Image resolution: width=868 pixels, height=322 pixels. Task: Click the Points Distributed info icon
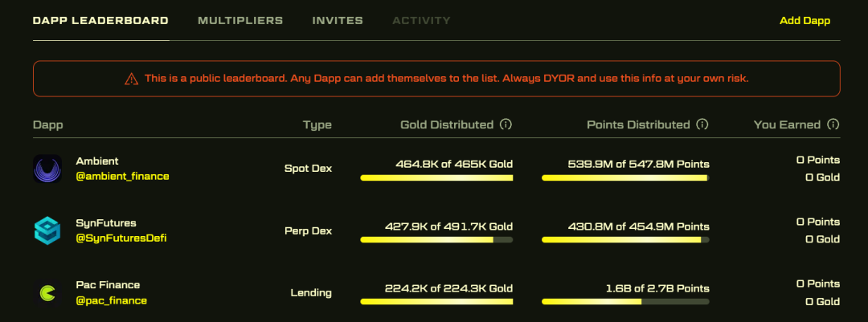(x=702, y=125)
